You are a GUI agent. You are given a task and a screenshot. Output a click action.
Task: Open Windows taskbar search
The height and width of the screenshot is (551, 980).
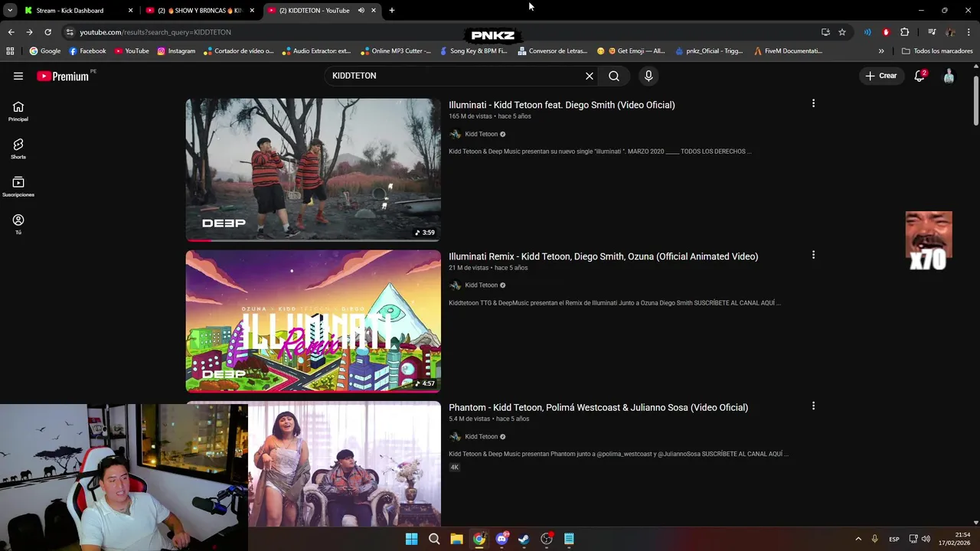tap(434, 539)
